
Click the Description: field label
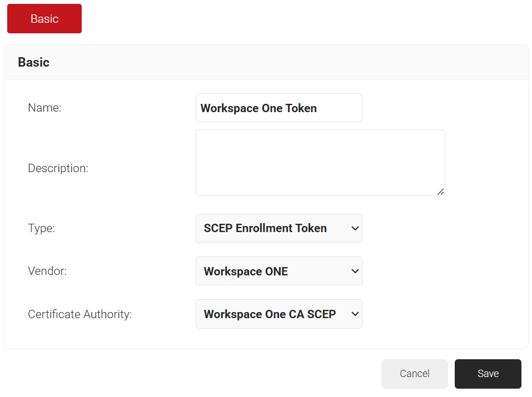tap(58, 168)
